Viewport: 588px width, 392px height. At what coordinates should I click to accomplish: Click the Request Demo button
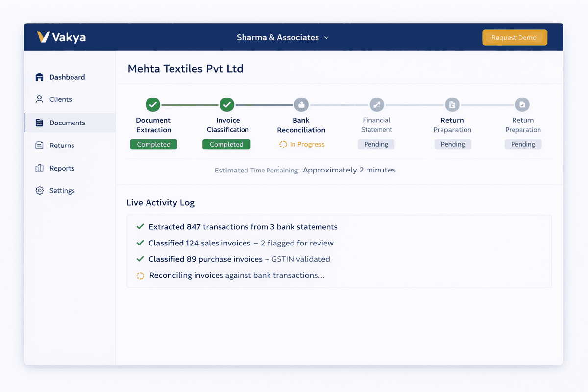[x=514, y=37]
